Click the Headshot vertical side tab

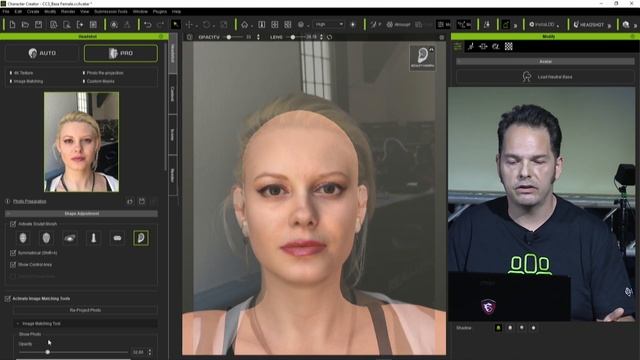pos(172,53)
